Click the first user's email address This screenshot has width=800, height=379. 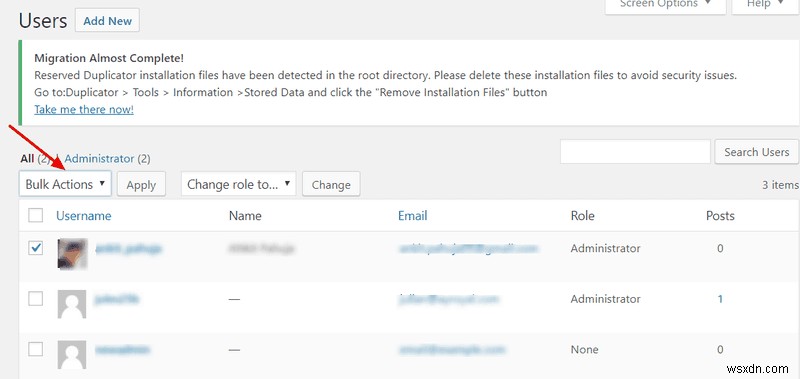pyautogui.click(x=468, y=248)
